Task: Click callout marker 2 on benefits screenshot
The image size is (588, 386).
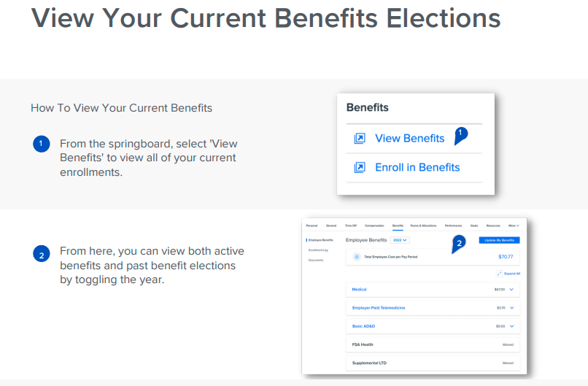Action: [x=459, y=243]
